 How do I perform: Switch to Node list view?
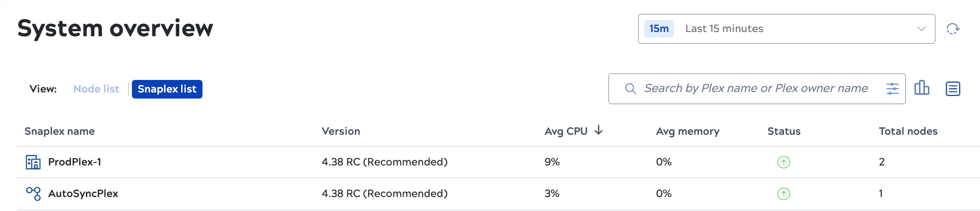96,89
